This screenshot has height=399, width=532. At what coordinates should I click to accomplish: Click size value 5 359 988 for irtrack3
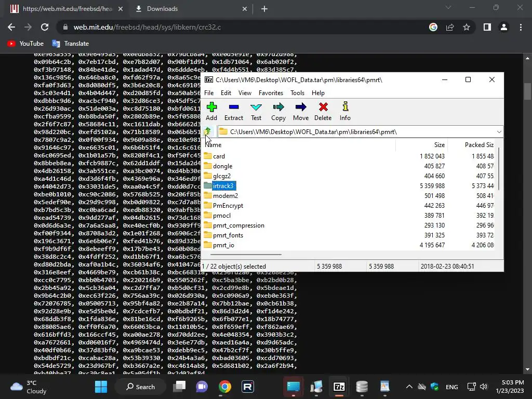(432, 186)
